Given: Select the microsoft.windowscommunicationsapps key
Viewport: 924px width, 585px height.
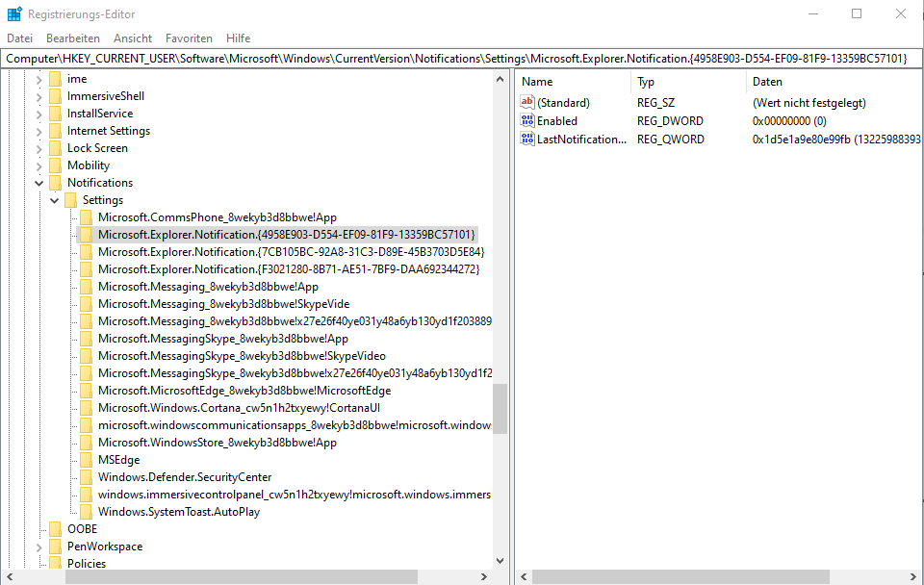Looking at the screenshot, I should point(295,425).
